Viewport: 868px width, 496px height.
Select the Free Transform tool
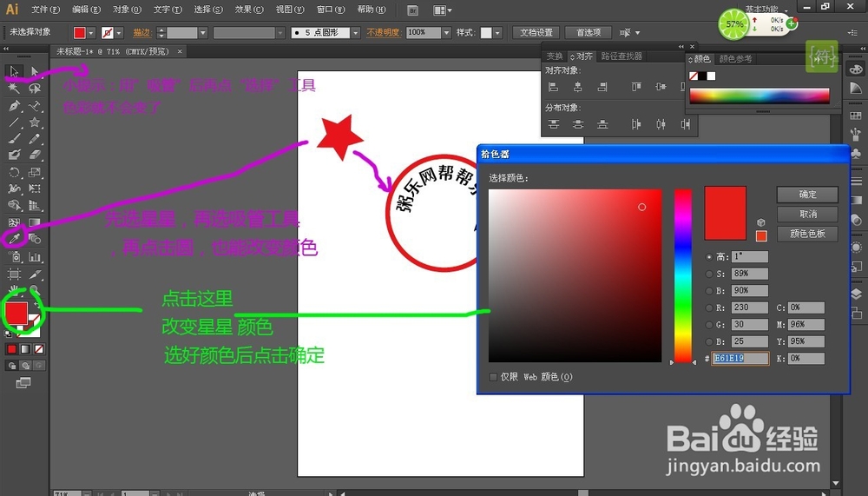(35, 189)
